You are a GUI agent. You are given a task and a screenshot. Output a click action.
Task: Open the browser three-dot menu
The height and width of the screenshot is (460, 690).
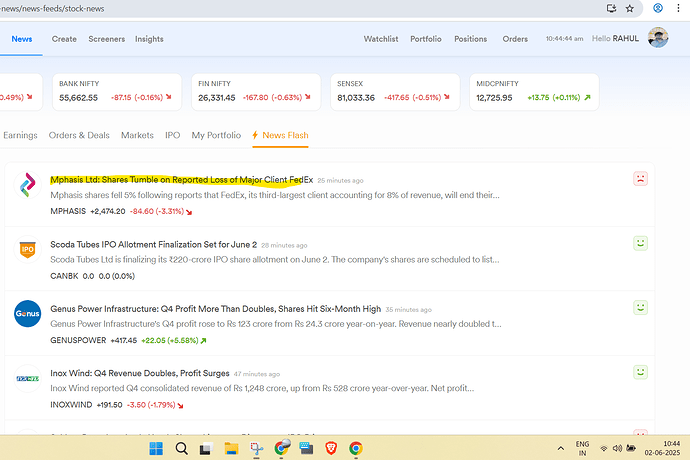click(678, 8)
